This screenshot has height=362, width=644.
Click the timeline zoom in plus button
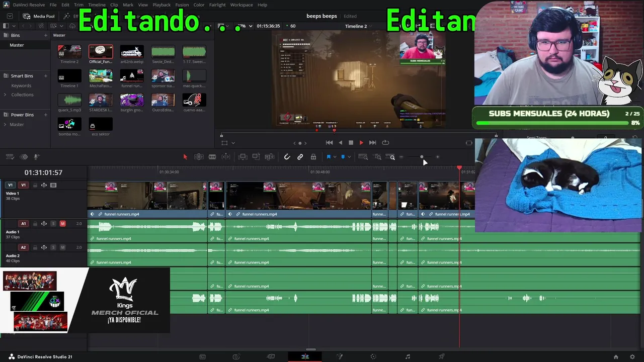(x=437, y=157)
